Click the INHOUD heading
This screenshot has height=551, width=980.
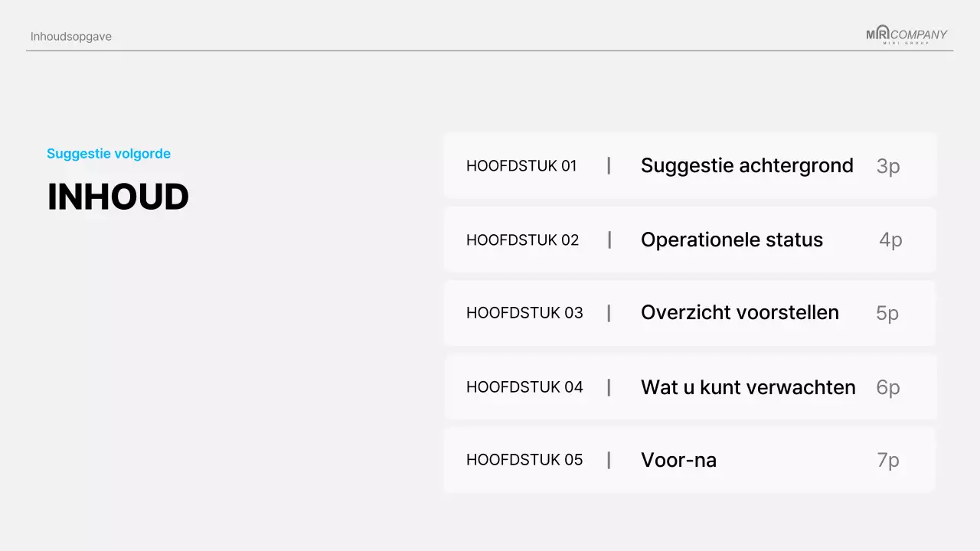click(x=118, y=197)
